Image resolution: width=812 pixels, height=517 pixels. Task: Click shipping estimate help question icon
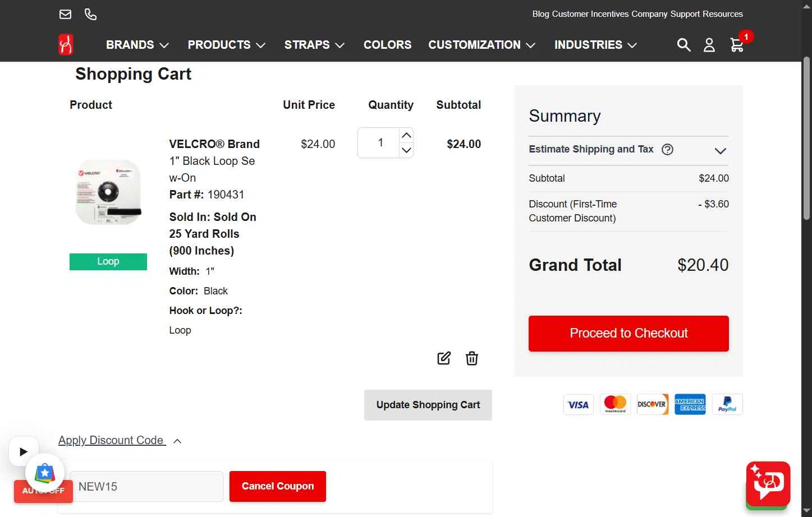coord(667,149)
